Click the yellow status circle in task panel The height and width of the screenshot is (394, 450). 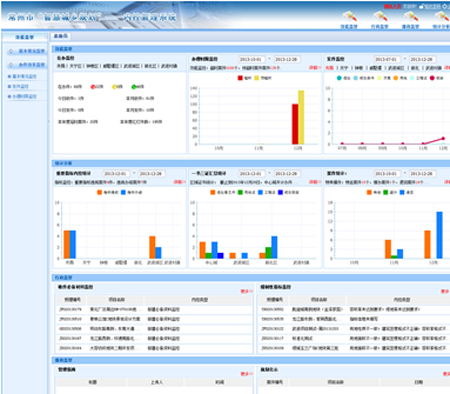tap(114, 87)
